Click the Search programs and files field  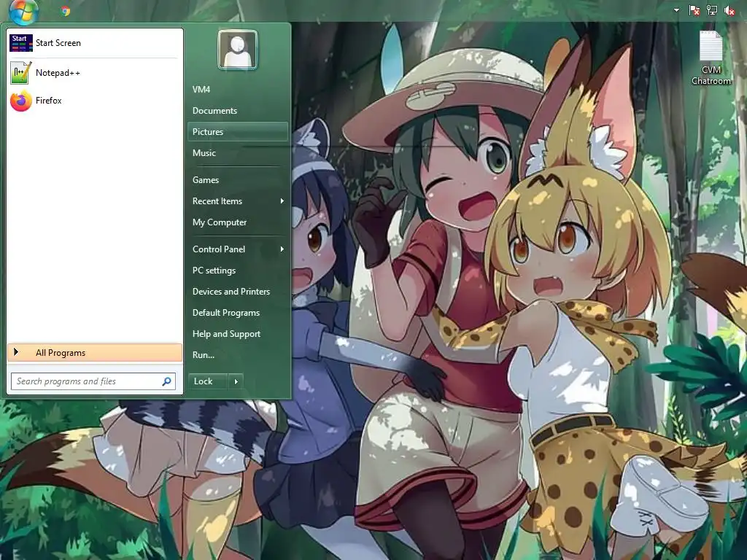93,381
